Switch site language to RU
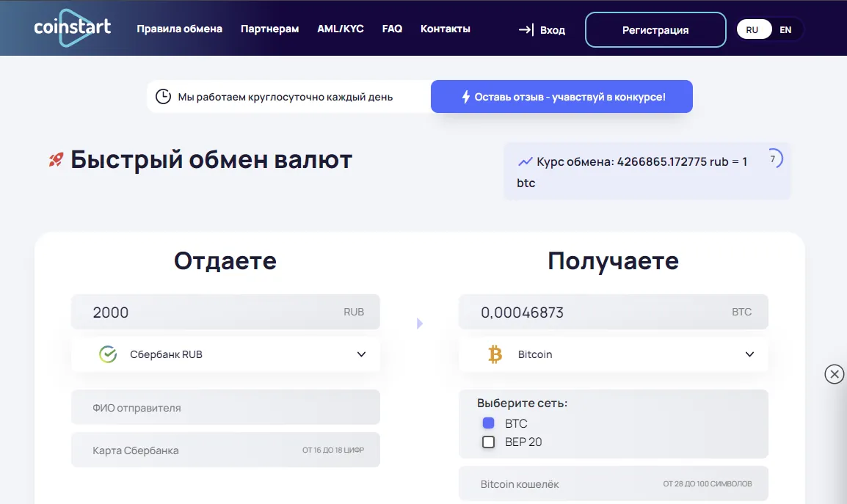Viewport: 847px width, 504px height. pyautogui.click(x=752, y=30)
